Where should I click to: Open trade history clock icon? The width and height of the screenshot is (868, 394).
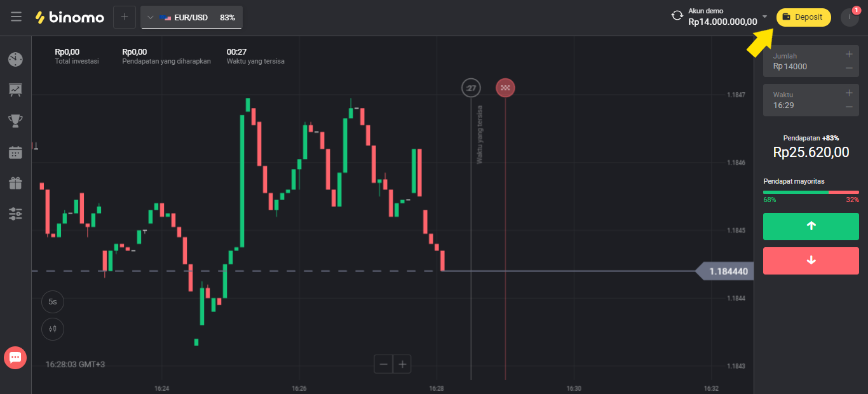pyautogui.click(x=16, y=60)
